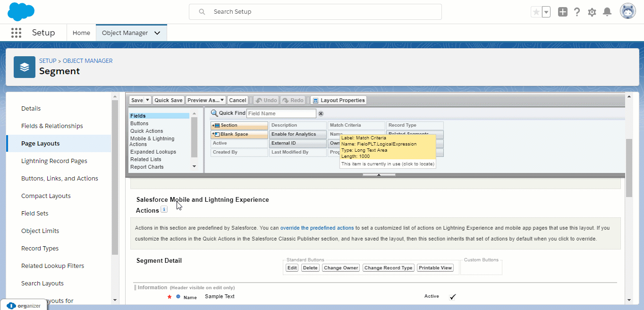
Task: Open the Notifications bell icon
Action: tap(608, 12)
